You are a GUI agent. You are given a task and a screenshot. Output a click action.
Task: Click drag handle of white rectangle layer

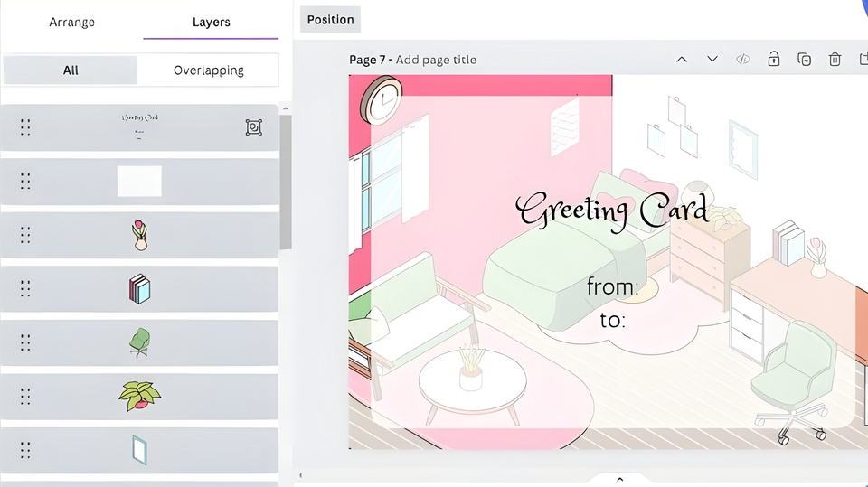point(25,181)
